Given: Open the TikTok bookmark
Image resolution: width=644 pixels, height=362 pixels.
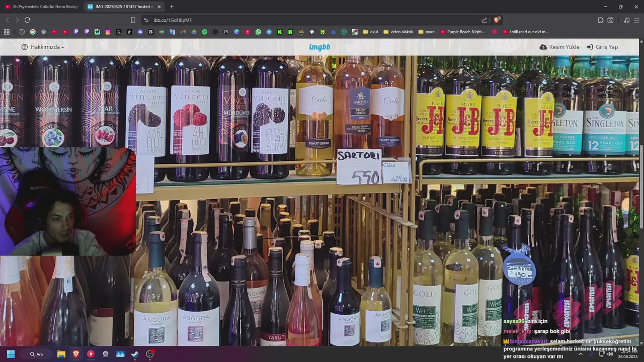Looking at the screenshot, I should 129,32.
